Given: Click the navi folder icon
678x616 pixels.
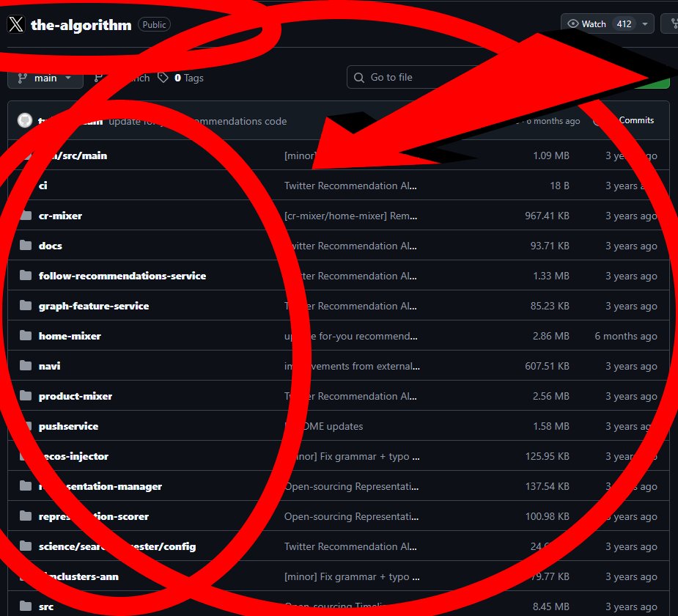Looking at the screenshot, I should [26, 365].
